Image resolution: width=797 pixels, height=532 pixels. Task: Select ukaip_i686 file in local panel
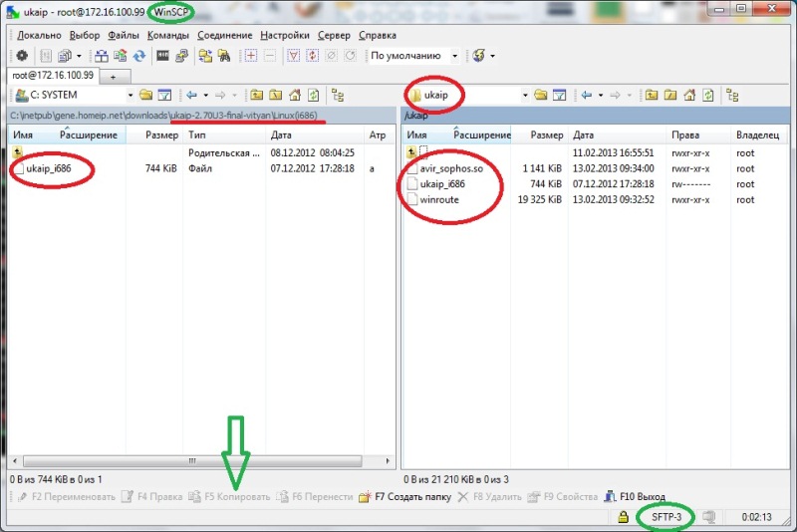click(x=50, y=169)
